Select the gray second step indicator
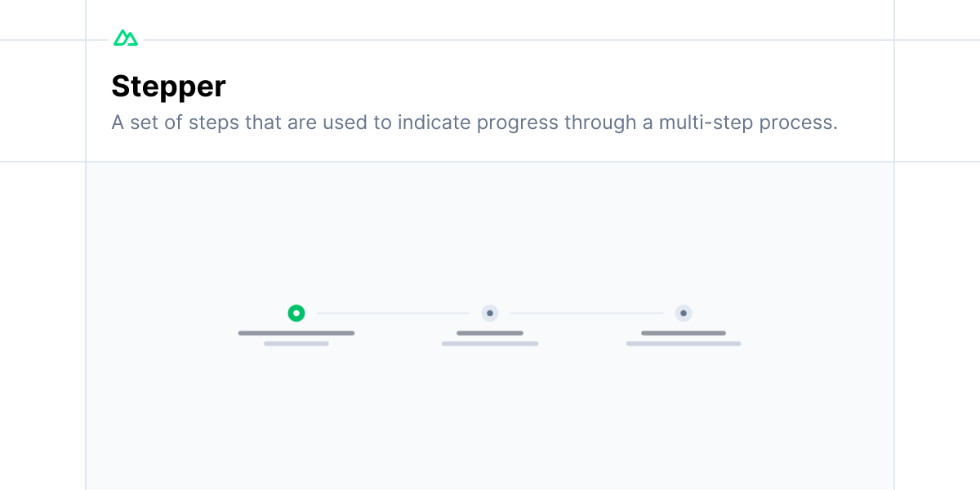This screenshot has width=980, height=490. coord(490,313)
